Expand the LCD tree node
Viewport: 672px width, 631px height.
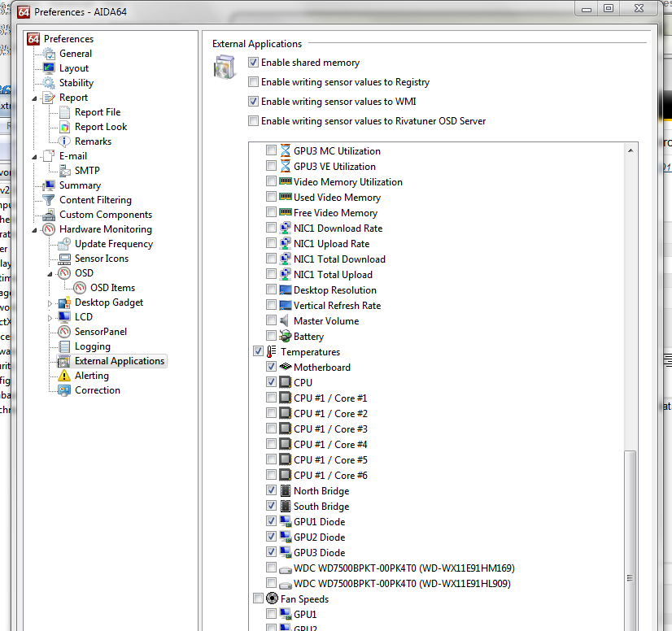point(50,318)
